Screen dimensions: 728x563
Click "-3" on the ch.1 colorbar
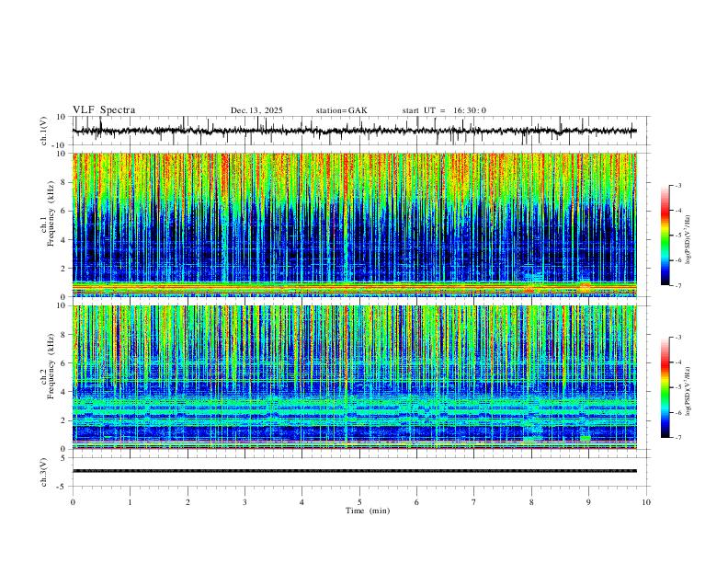pos(678,185)
